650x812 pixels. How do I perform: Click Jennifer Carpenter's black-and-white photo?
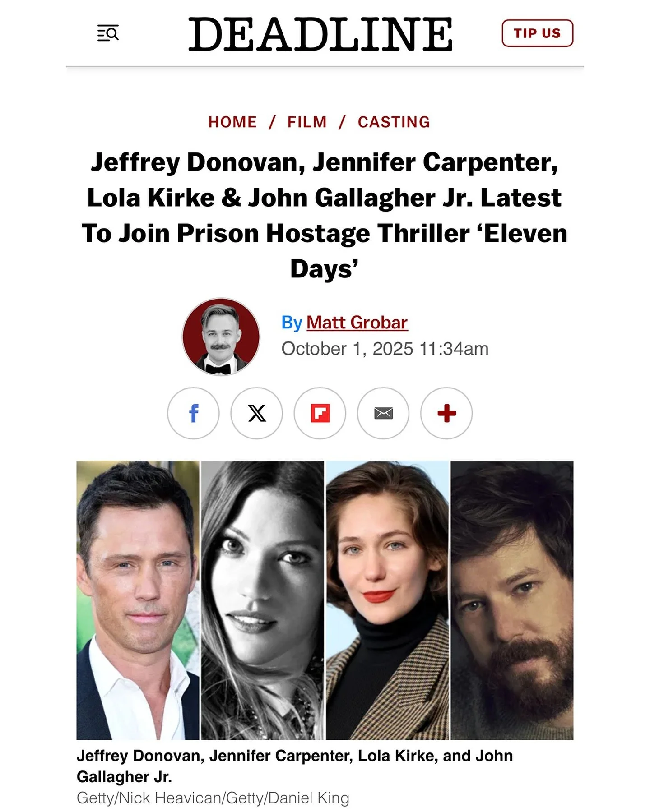[262, 600]
